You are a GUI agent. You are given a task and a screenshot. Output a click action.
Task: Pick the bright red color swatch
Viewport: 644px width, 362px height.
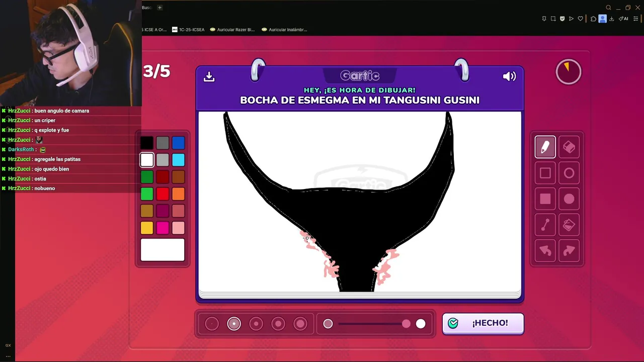163,194
